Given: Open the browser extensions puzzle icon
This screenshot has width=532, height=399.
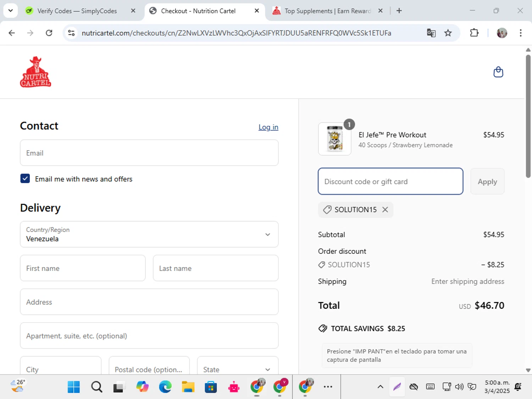Looking at the screenshot, I should coord(474,33).
